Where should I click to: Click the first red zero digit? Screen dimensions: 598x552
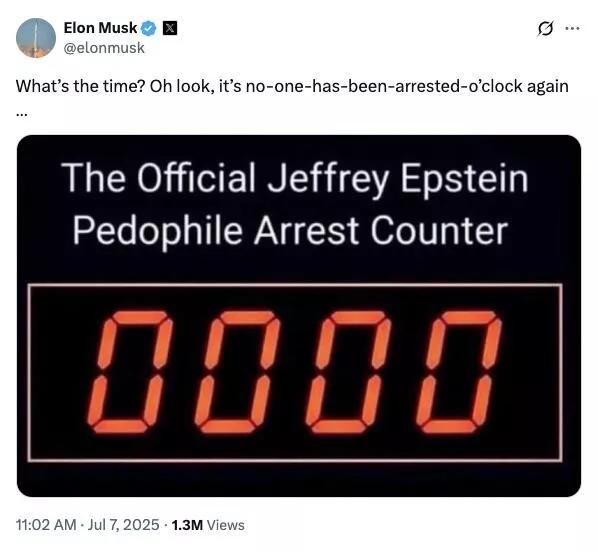tap(130, 372)
